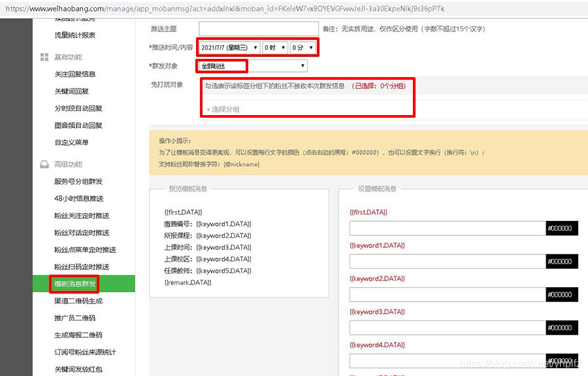Open 关键词发放红包 menu item
Image resolution: width=588 pixels, height=376 pixels.
[x=78, y=369]
